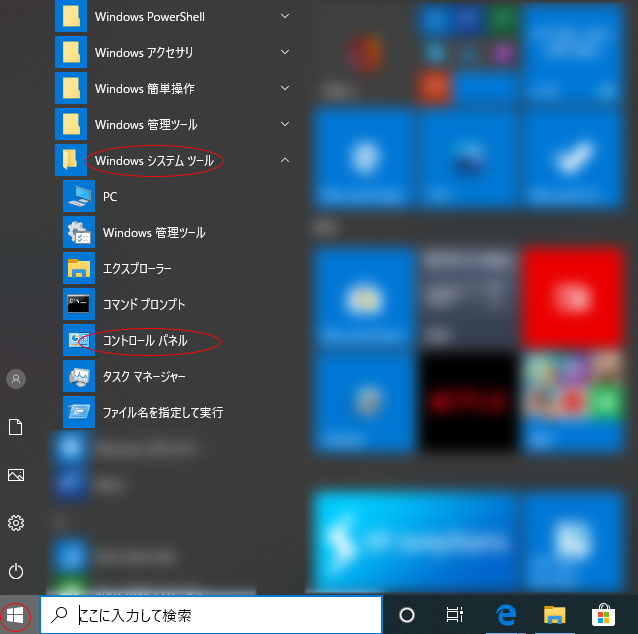
Task: Click the Windows 簡単操作 label
Action: pyautogui.click(x=144, y=88)
